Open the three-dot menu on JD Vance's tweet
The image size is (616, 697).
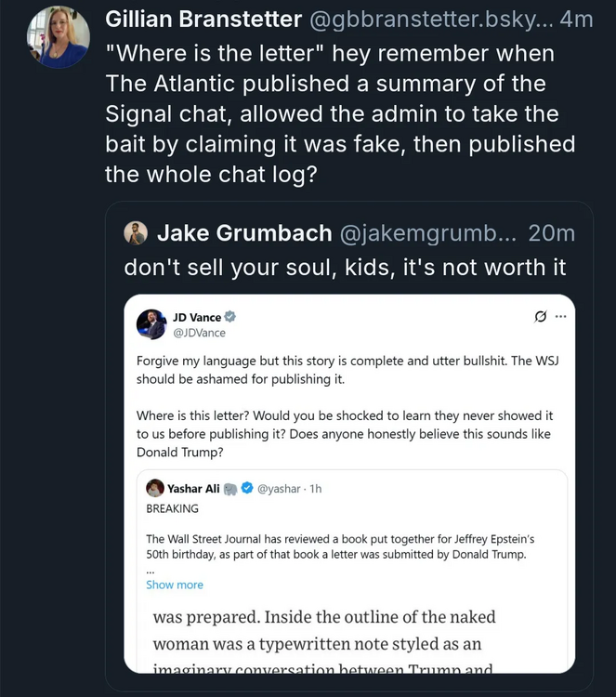click(560, 316)
